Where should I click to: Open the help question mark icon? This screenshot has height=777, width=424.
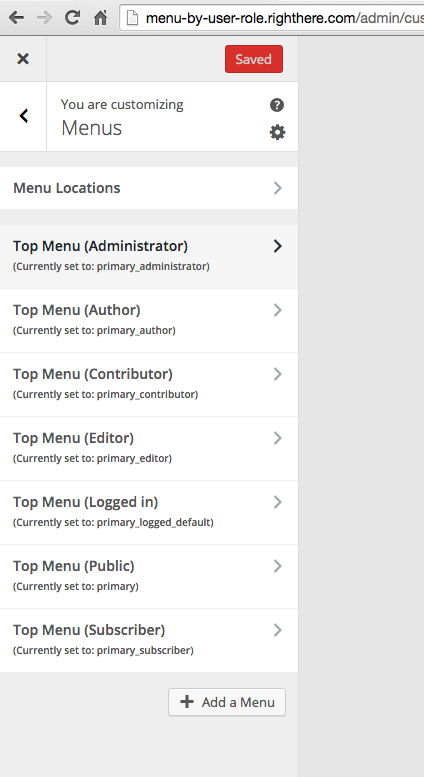coord(277,105)
